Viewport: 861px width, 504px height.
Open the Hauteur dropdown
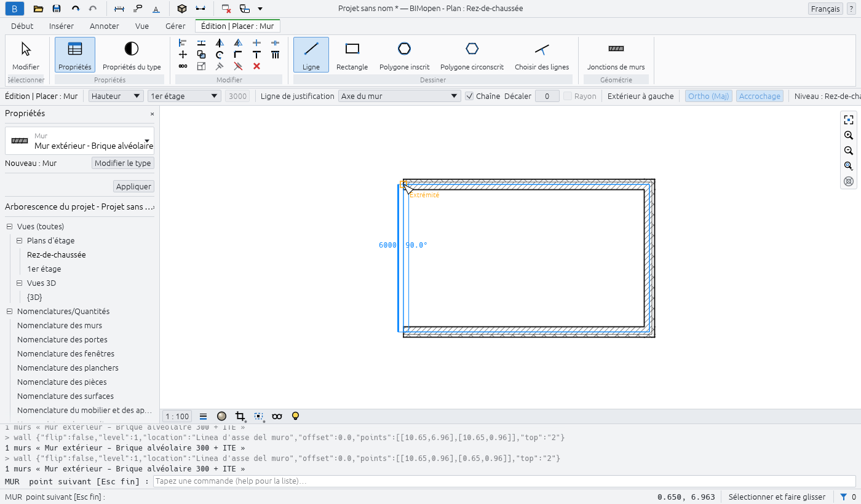click(x=116, y=96)
